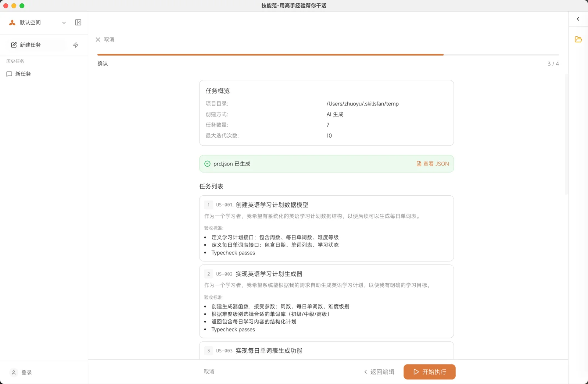Viewport: 588px width, 384px height.
Task: Open the folder icon in right panel
Action: pyautogui.click(x=578, y=39)
